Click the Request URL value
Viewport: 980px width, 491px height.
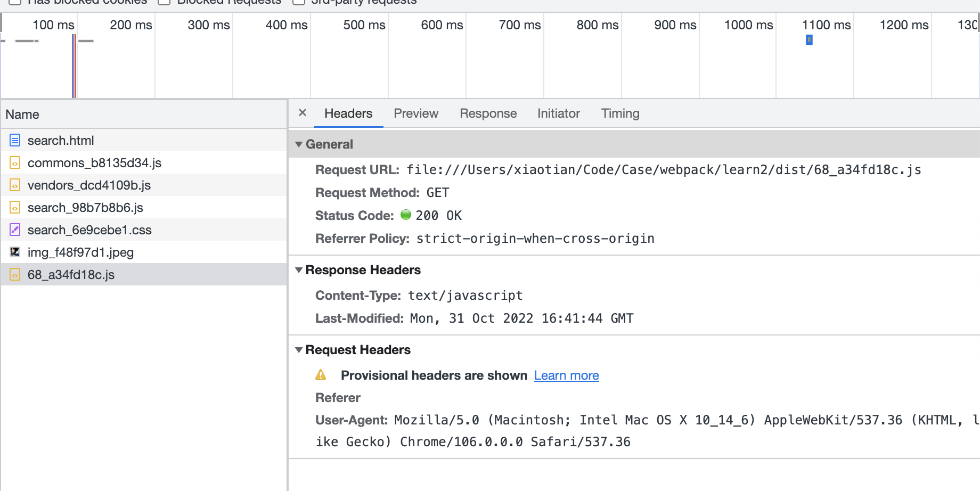coord(664,170)
